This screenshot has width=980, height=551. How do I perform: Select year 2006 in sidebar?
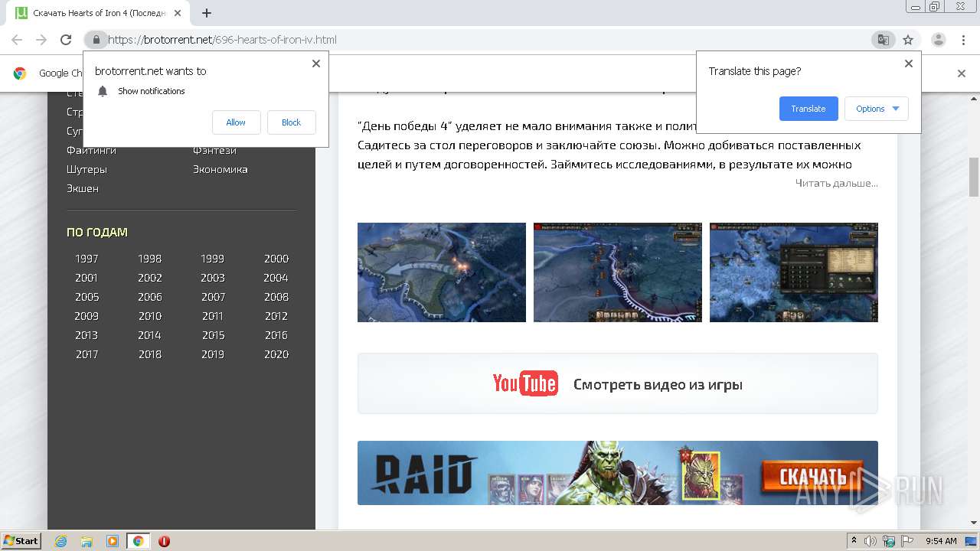[x=150, y=297]
